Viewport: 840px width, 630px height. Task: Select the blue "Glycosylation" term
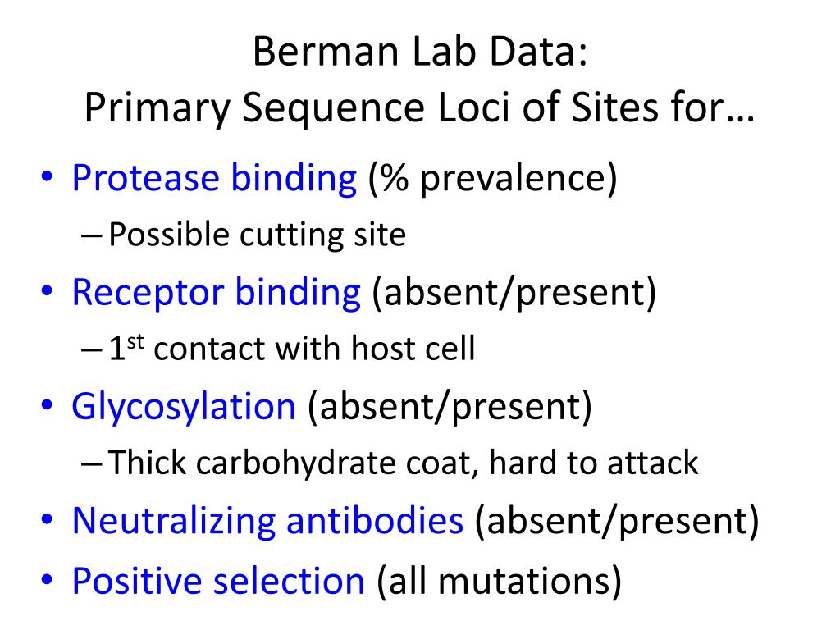183,407
